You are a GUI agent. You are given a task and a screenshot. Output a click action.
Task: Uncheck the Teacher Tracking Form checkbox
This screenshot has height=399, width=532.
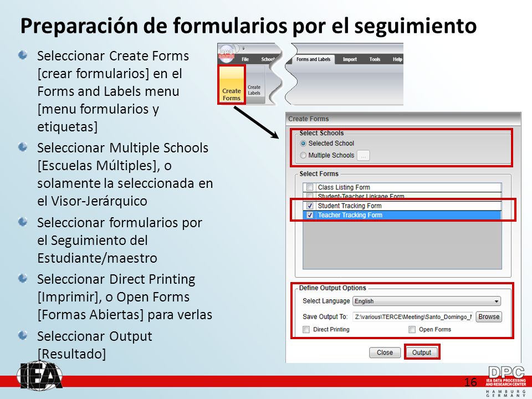pos(309,215)
